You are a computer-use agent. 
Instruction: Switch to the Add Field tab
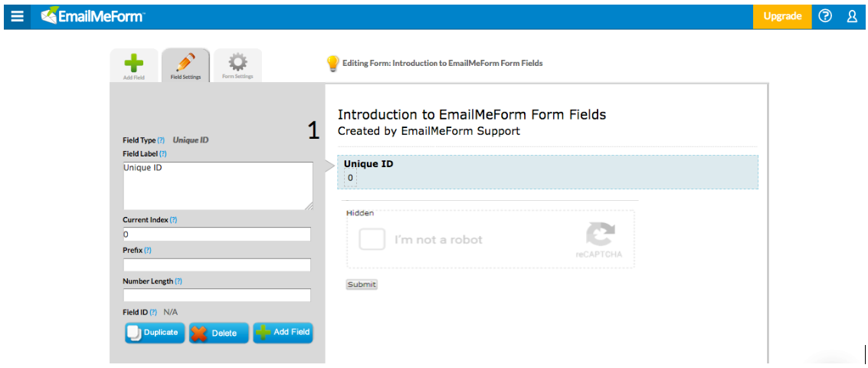click(x=134, y=66)
